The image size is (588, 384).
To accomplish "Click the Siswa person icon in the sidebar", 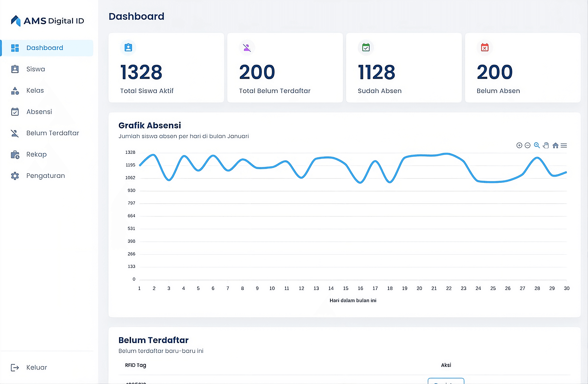I will [x=15, y=69].
